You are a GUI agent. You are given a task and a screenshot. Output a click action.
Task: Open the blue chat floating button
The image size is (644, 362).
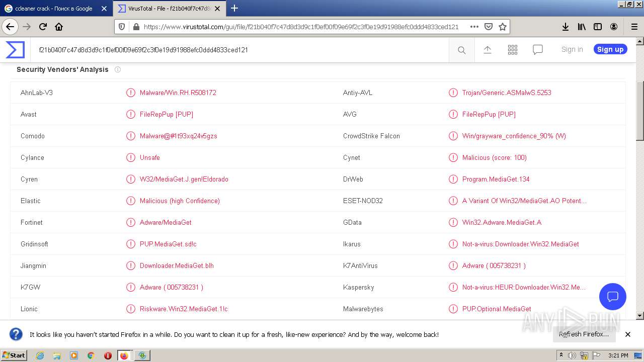coord(613,296)
